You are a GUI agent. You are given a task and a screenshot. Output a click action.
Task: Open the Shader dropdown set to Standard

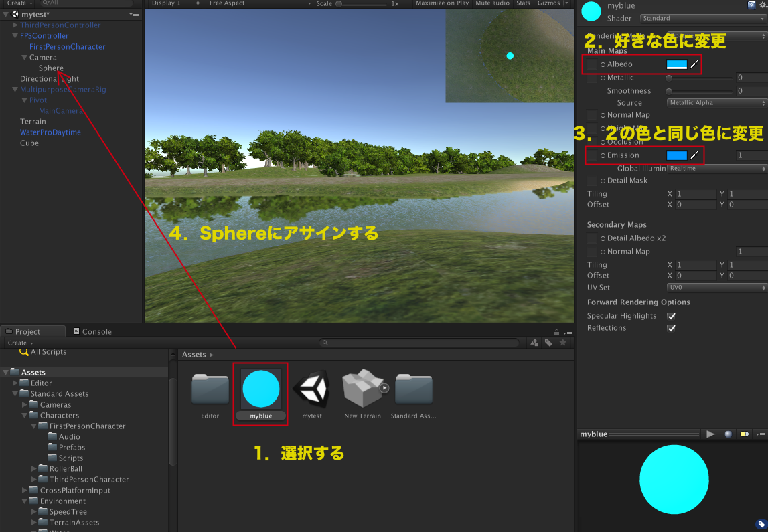(703, 19)
